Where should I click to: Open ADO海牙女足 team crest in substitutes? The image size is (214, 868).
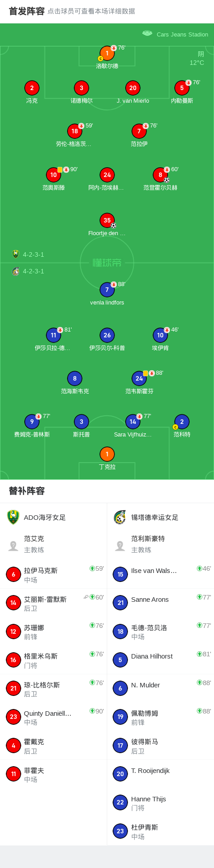14,517
